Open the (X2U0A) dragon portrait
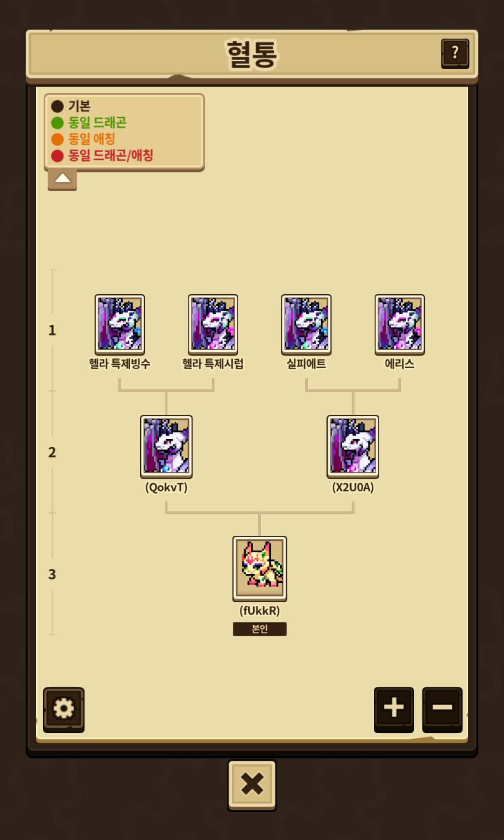 point(353,446)
